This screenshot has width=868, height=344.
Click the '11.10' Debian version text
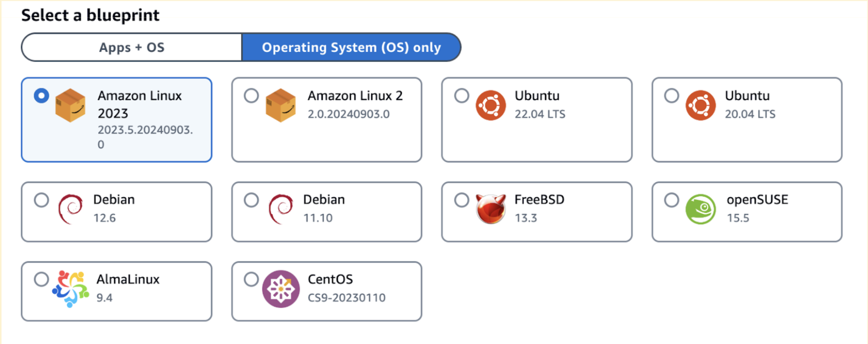click(x=318, y=218)
